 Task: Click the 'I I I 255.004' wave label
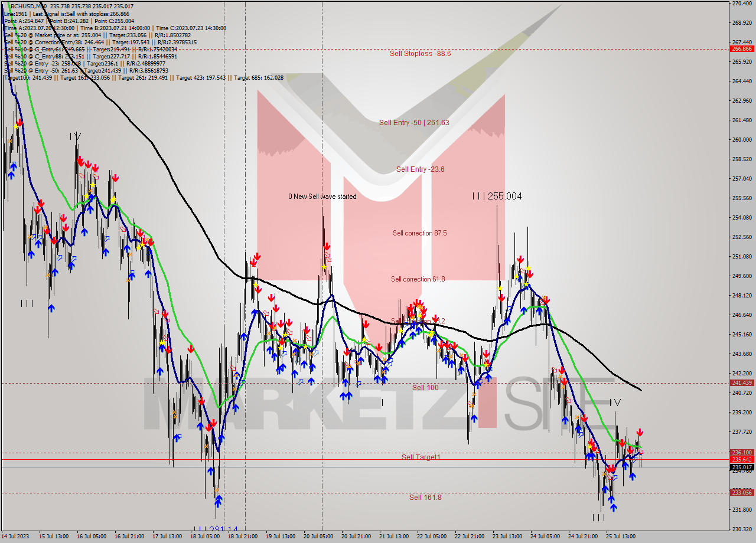pos(497,197)
